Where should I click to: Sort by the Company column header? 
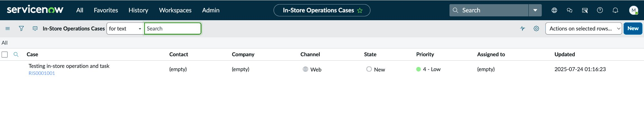[x=243, y=55]
